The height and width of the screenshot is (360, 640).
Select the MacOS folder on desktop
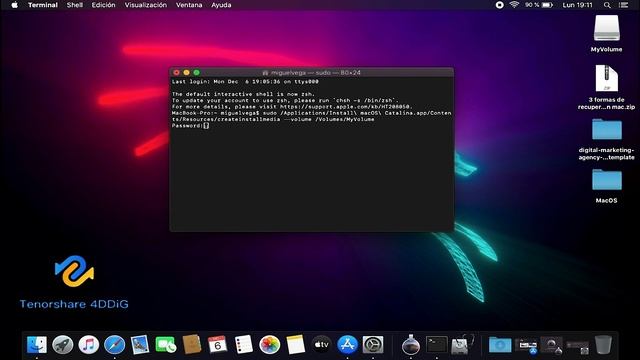pos(607,186)
